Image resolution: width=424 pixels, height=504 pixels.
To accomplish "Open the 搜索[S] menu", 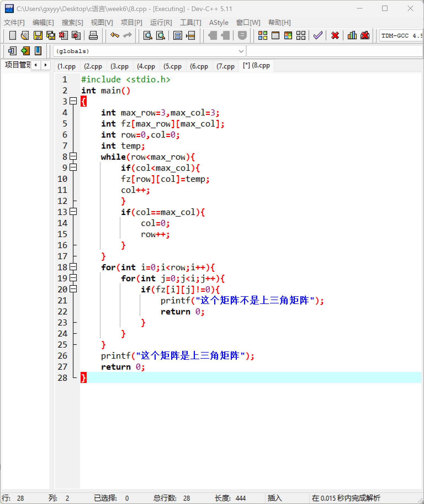I will tap(72, 22).
